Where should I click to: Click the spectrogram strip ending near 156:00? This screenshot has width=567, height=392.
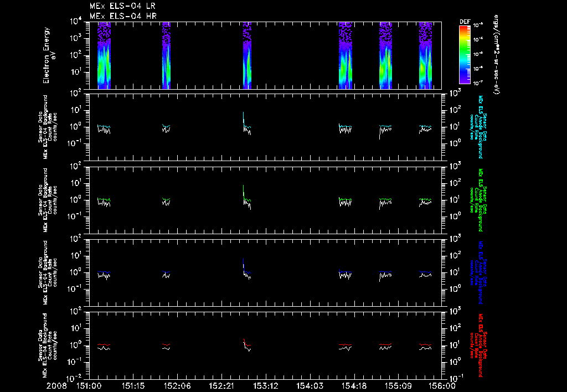(426, 55)
